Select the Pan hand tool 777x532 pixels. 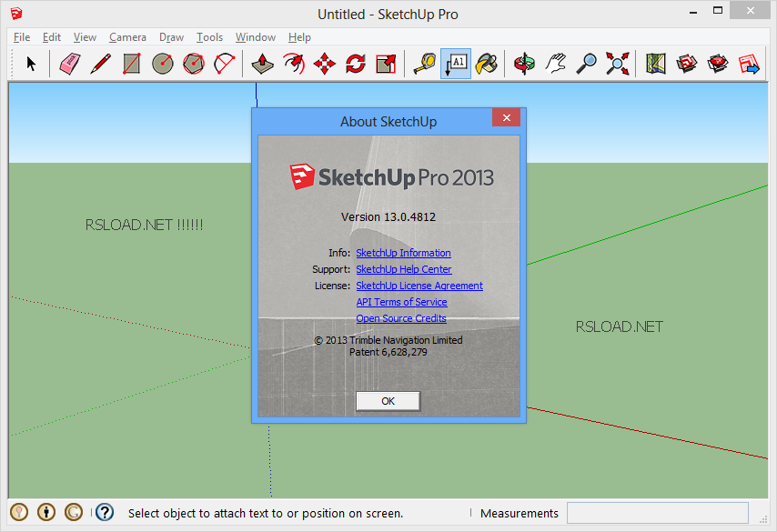pos(556,64)
